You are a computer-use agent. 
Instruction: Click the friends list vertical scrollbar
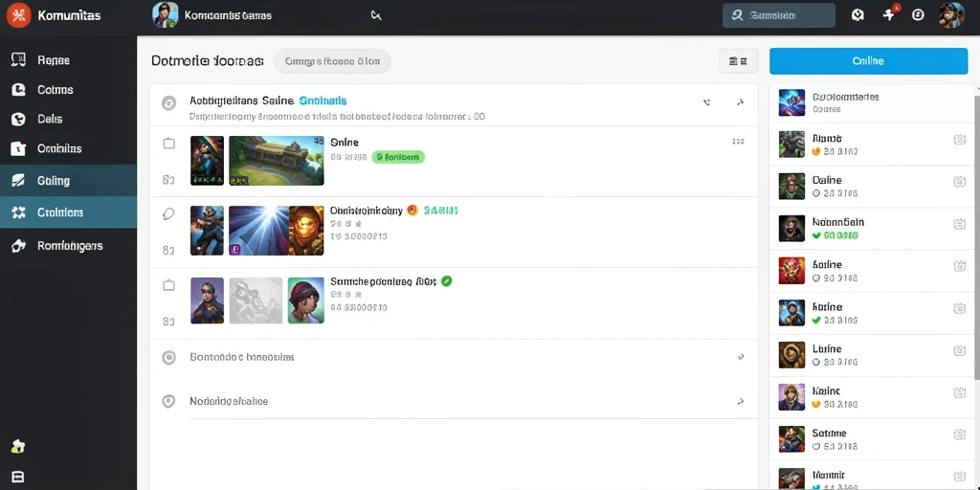(976, 237)
